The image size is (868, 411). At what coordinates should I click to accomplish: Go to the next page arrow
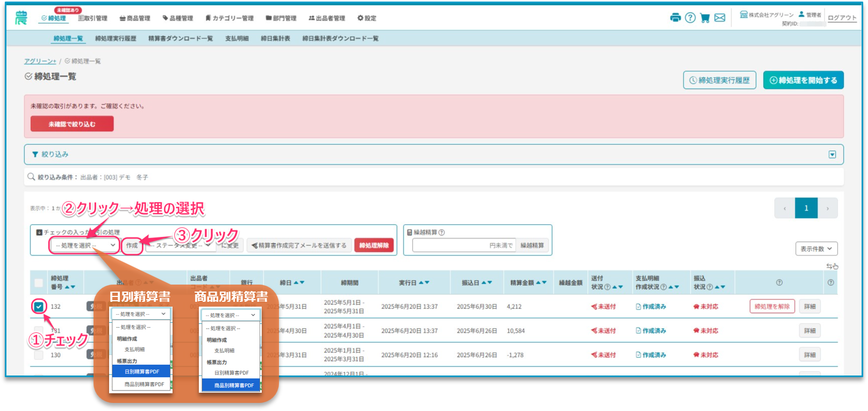(x=828, y=208)
